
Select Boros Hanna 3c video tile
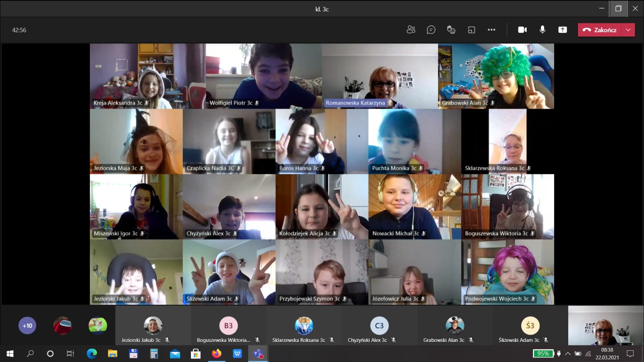322,141
